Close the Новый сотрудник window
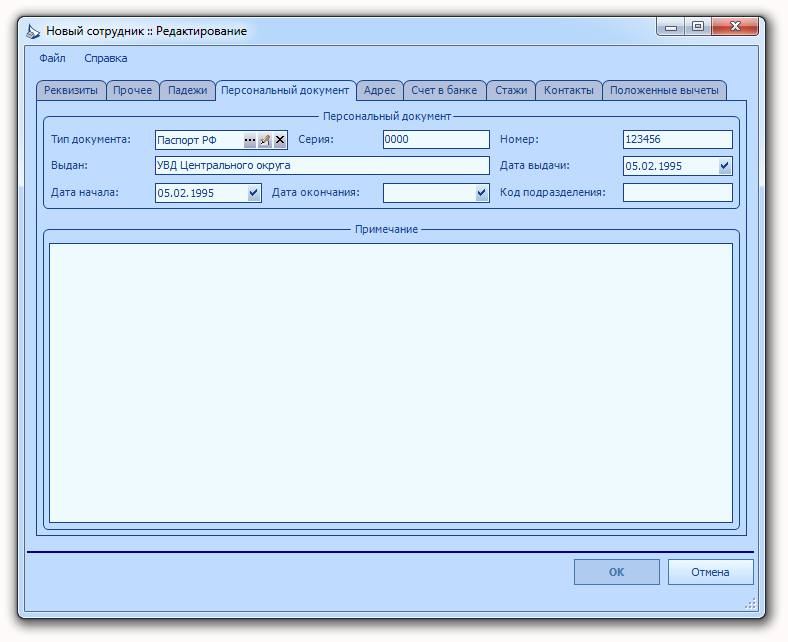This screenshot has height=642, width=788. pyautogui.click(x=735, y=27)
